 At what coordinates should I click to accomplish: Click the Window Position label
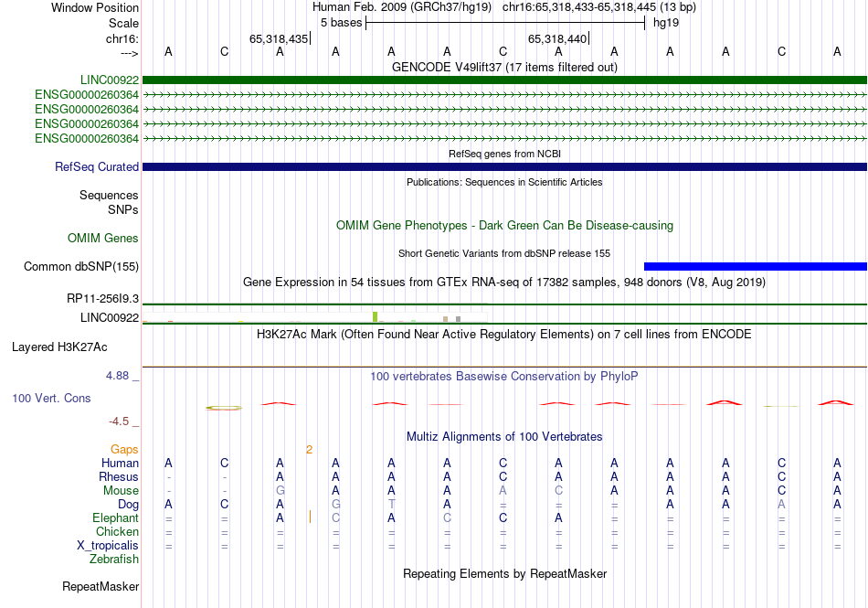pyautogui.click(x=95, y=7)
